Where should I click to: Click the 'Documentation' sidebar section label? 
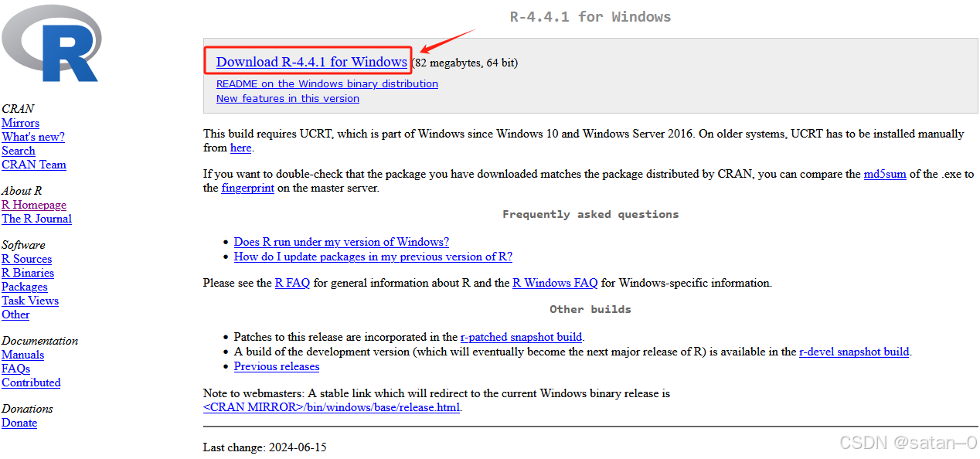click(39, 341)
